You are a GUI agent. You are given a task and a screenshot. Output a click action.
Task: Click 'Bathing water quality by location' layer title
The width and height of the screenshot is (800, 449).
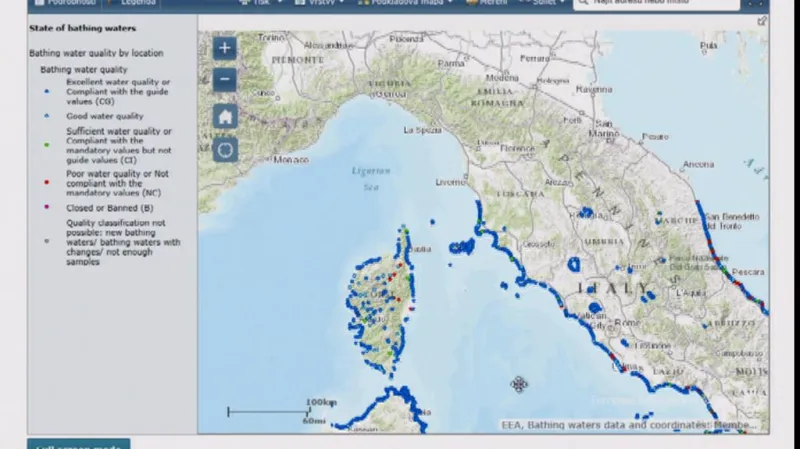96,53
